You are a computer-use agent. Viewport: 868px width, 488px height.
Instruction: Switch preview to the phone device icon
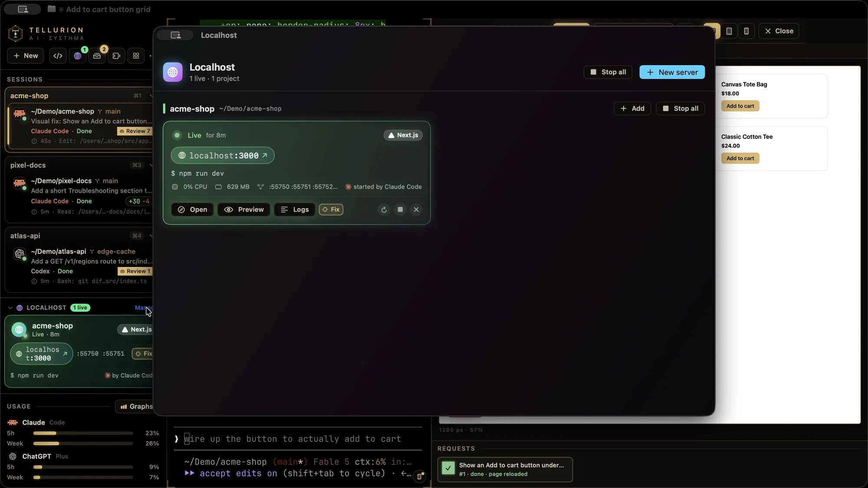746,31
